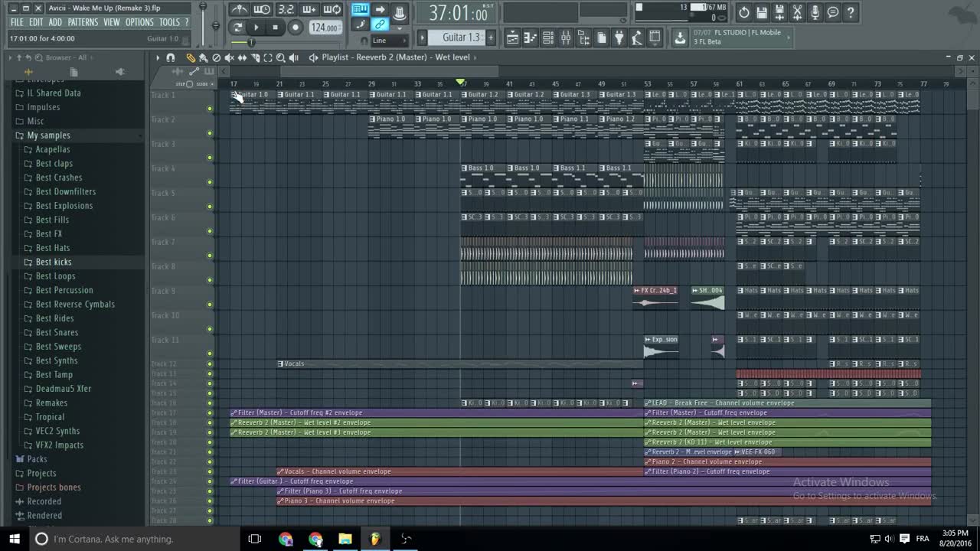Stop playback with the stop button
Screen dimensions: 980x551
[276, 28]
